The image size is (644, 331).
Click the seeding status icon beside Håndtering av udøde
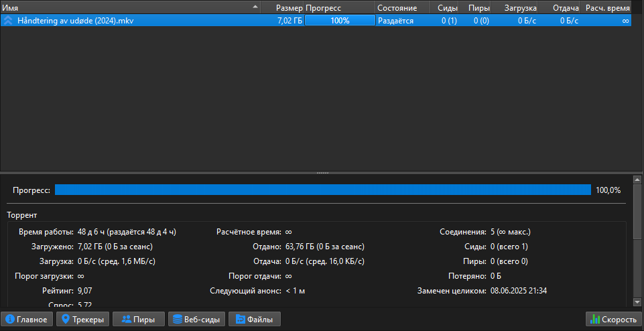click(x=7, y=21)
